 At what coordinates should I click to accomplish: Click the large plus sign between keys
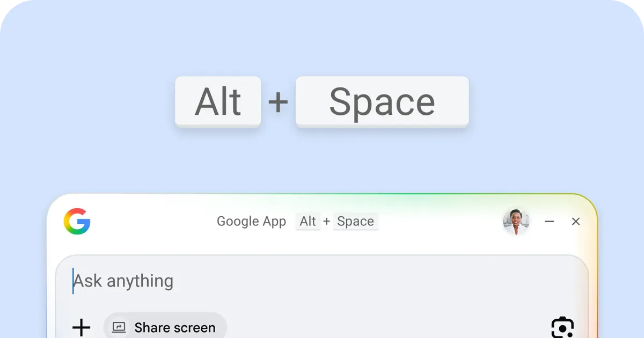tap(278, 102)
